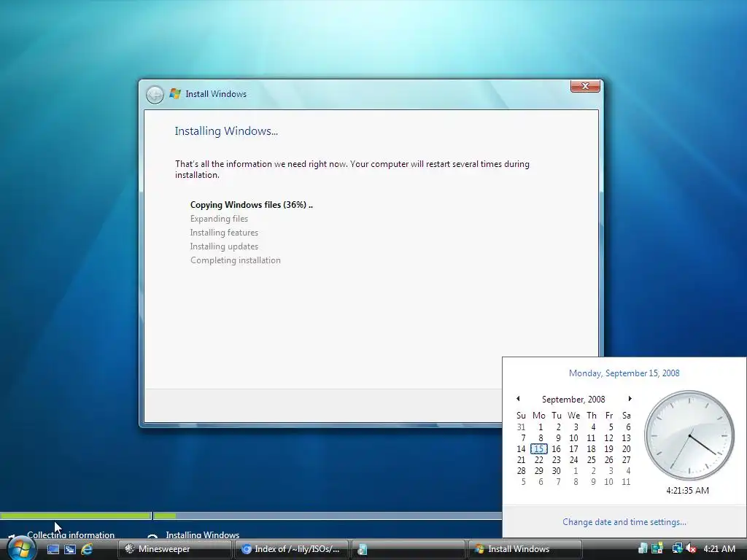
Task: Click the September, 2008 month header
Action: coord(573,399)
